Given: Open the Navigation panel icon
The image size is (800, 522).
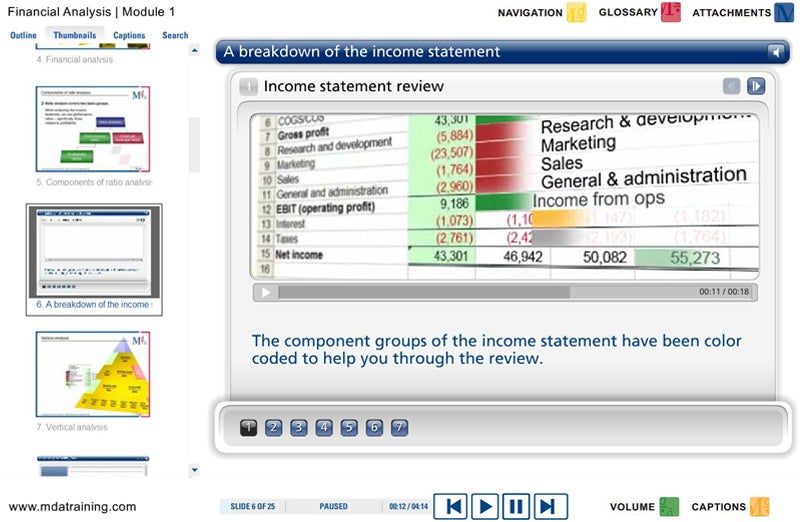Looking at the screenshot, I should click(576, 13).
